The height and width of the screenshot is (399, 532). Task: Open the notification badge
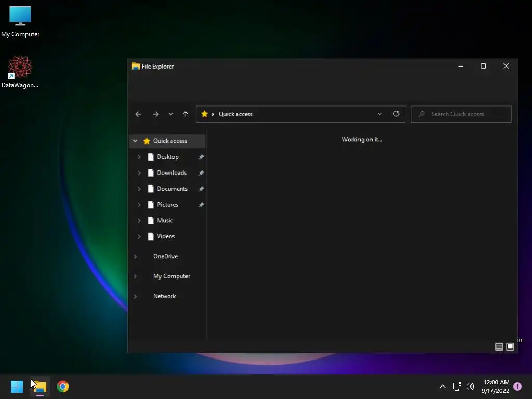pyautogui.click(x=517, y=387)
